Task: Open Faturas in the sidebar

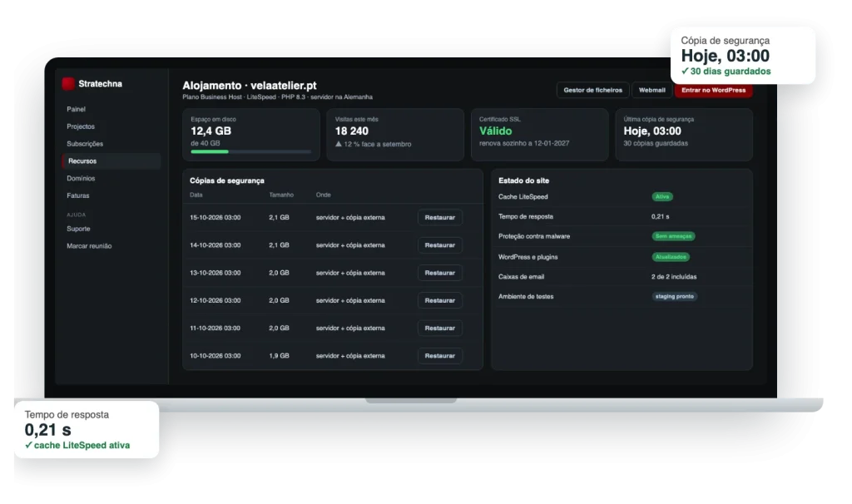Action: [x=77, y=195]
